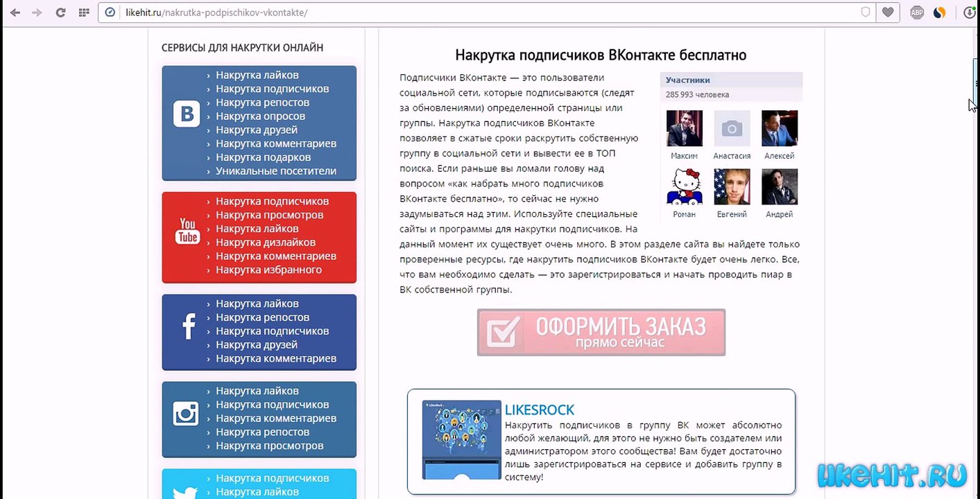Open Instagram 'Накрутка лайков' link
980x499 pixels.
point(257,391)
